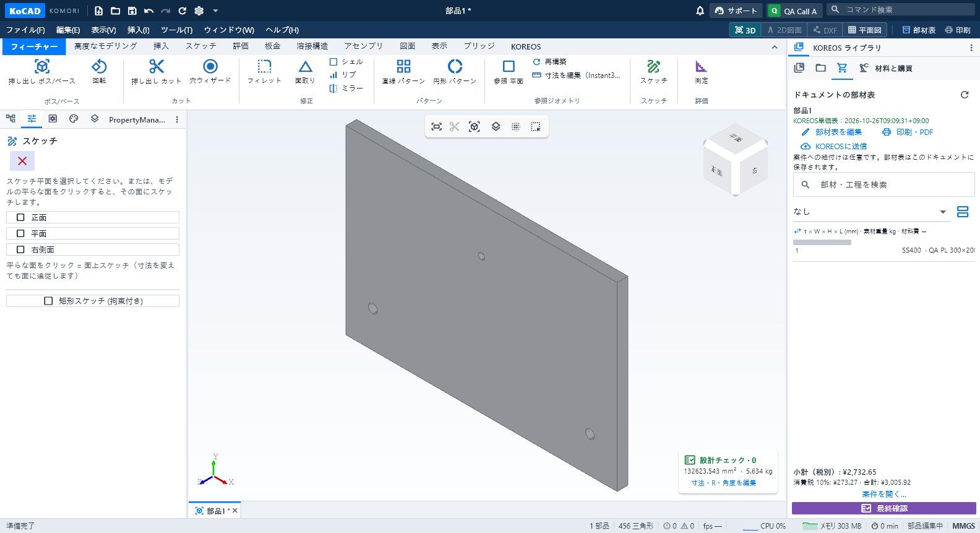
Task: Click the Rib (リブ) tool
Action: [343, 75]
